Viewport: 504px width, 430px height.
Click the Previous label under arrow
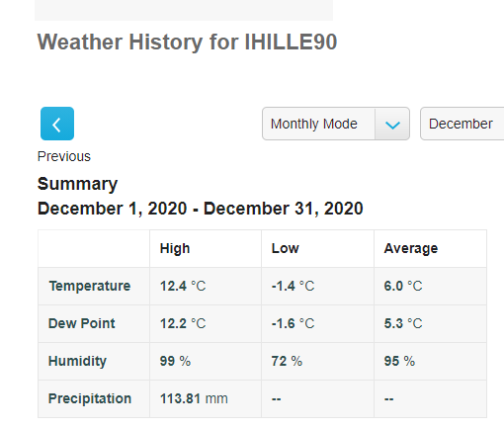(64, 156)
